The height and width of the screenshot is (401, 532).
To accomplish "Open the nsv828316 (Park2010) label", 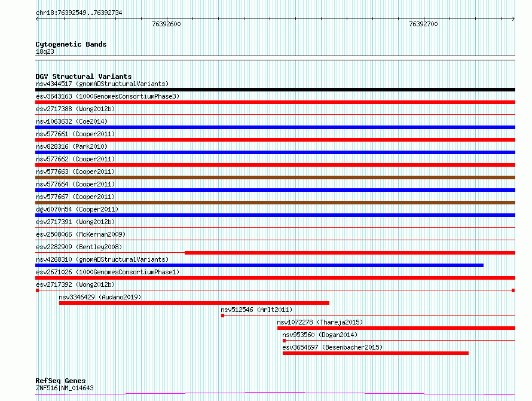I will coord(72,146).
